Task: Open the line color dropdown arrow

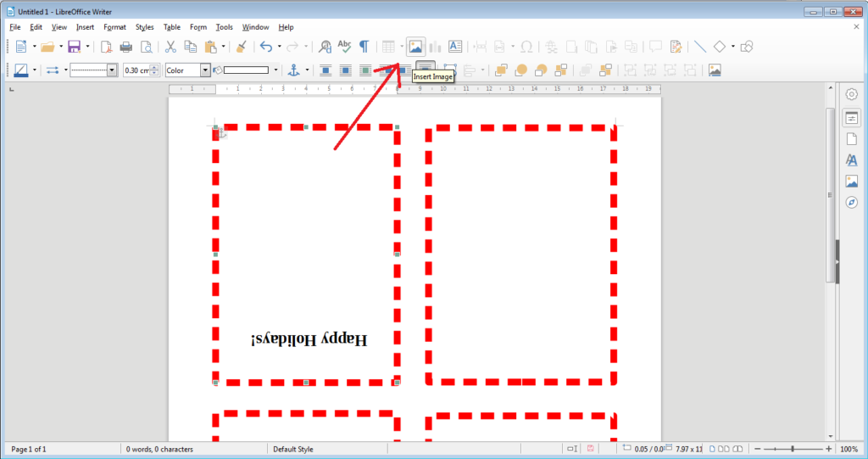Action: pos(34,70)
